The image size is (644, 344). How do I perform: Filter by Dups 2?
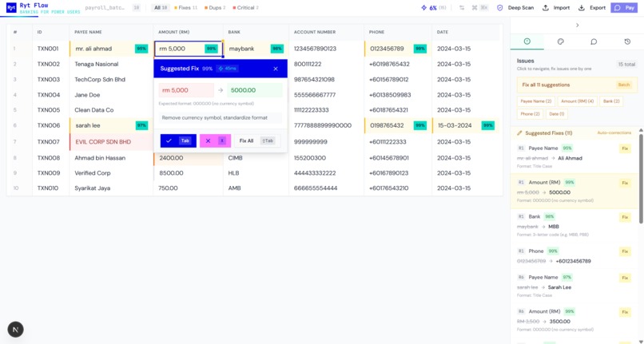215,8
